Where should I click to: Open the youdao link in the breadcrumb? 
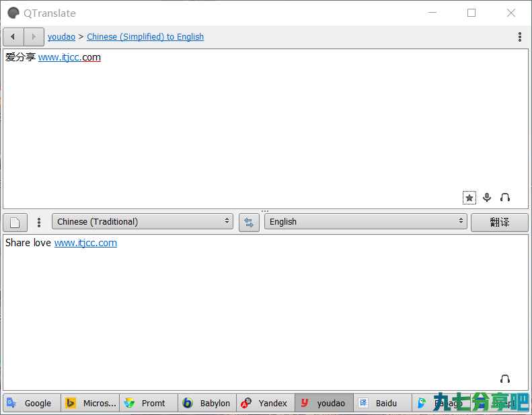(x=61, y=36)
